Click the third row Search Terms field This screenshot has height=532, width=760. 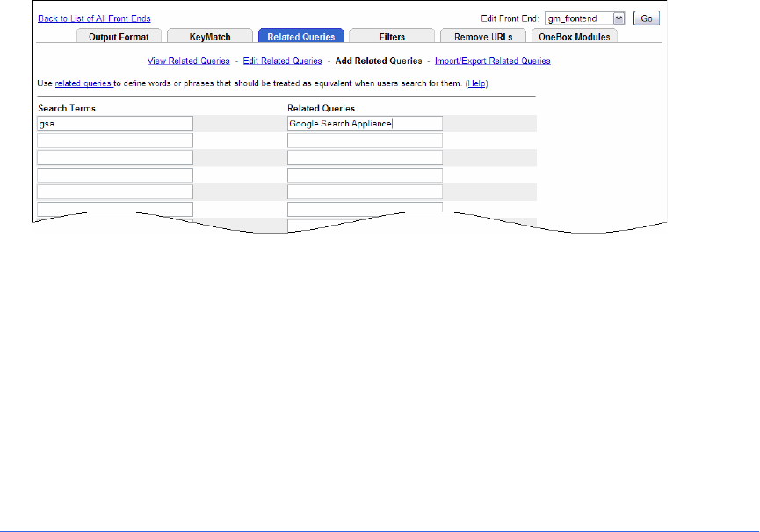coord(115,158)
